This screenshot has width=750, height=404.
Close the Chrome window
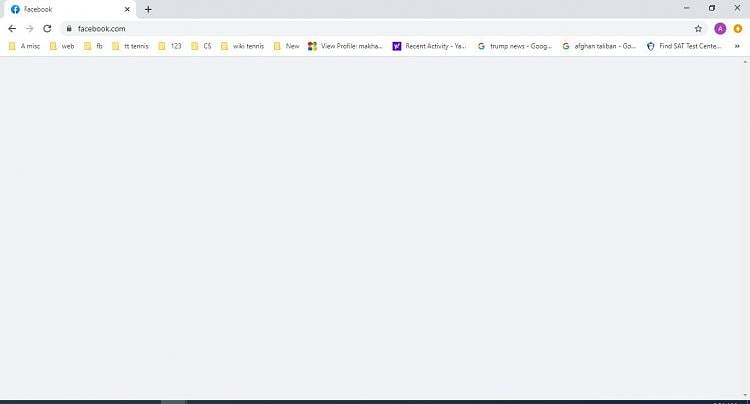[737, 8]
